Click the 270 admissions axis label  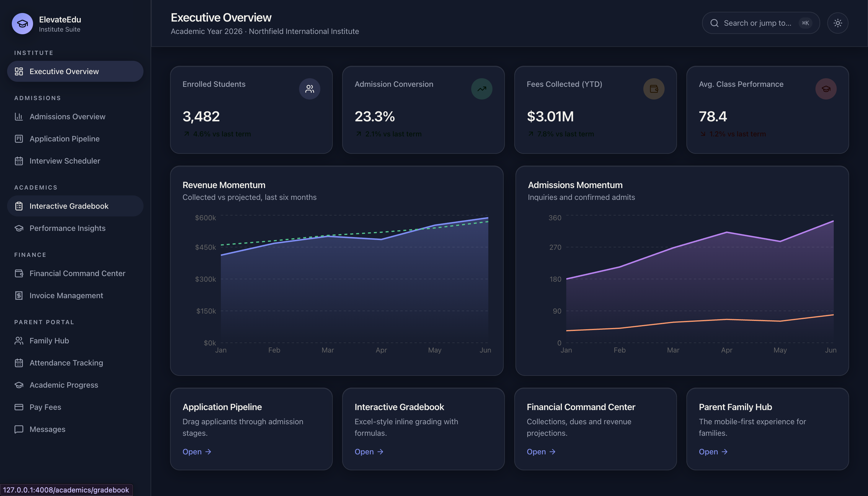(555, 247)
